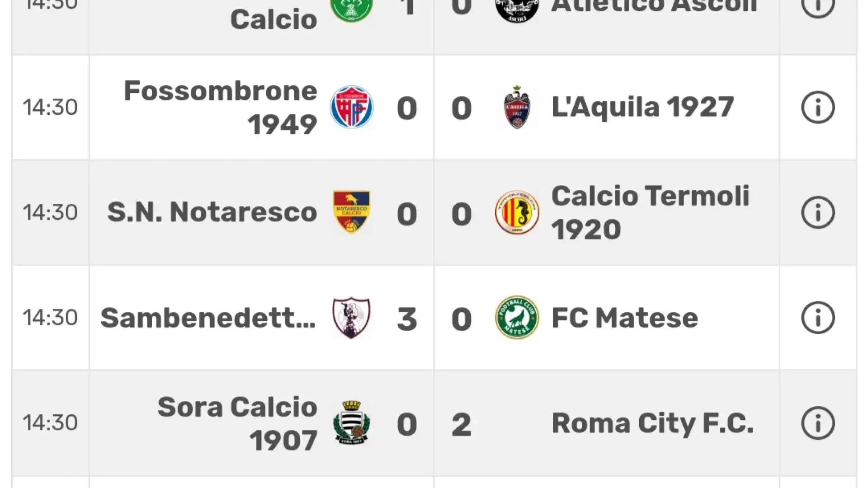Click Sambenedettese 3 goals score
Viewport: 868px width, 488px height.
407,319
